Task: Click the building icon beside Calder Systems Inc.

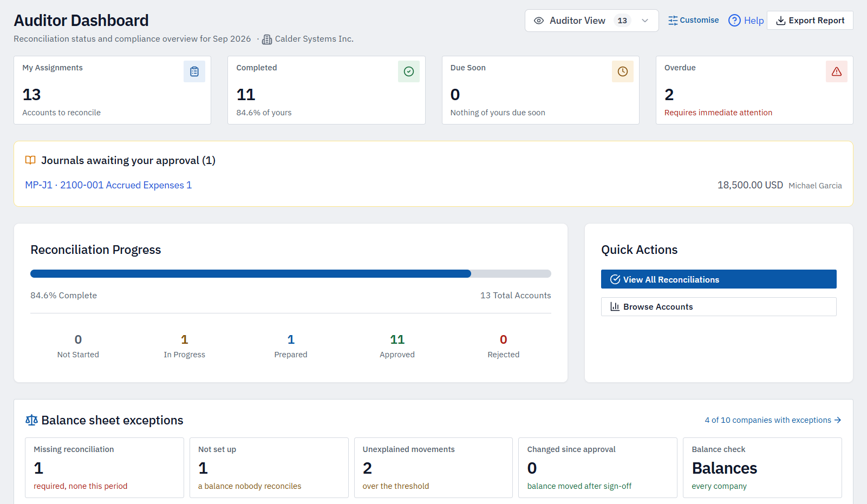Action: [x=267, y=40]
